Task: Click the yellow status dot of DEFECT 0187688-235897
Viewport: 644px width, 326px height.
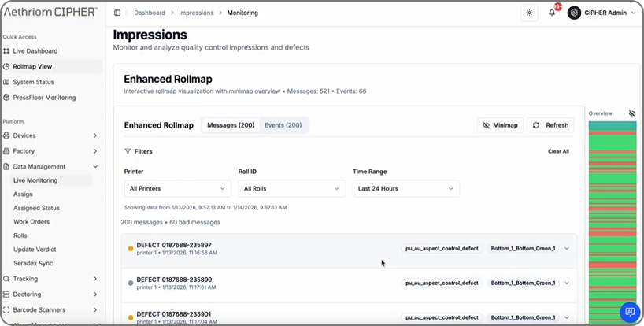Action: click(131, 248)
